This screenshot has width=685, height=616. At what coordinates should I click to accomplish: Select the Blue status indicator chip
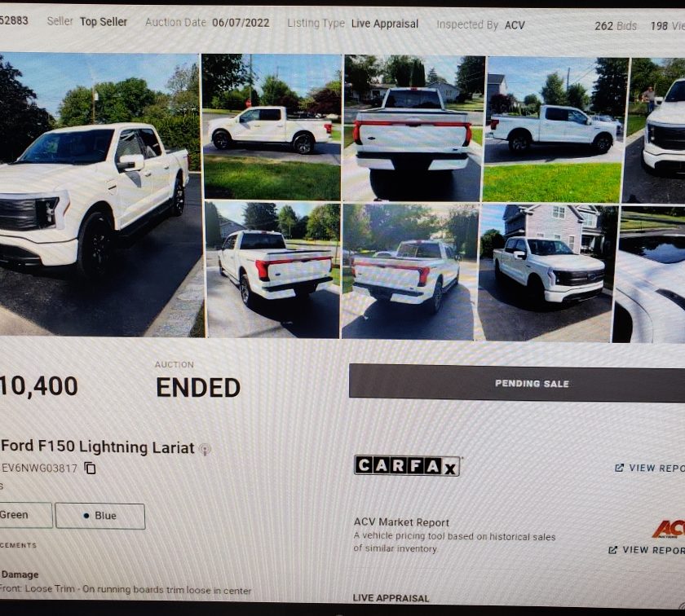tap(100, 516)
